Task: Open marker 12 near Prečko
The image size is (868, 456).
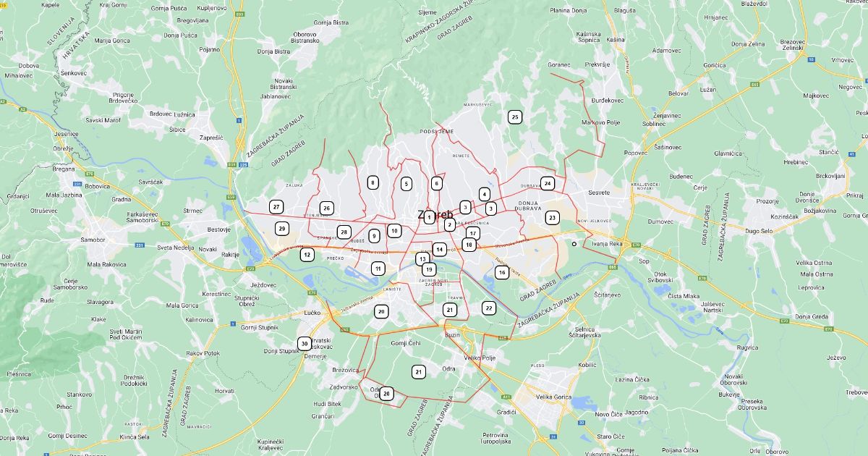Action: [307, 254]
